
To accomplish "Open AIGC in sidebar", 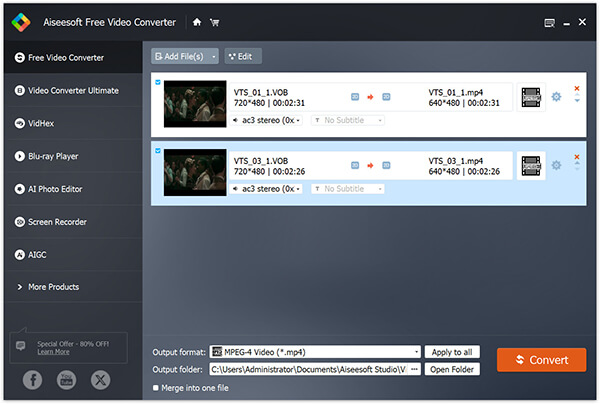I will pos(73,254).
